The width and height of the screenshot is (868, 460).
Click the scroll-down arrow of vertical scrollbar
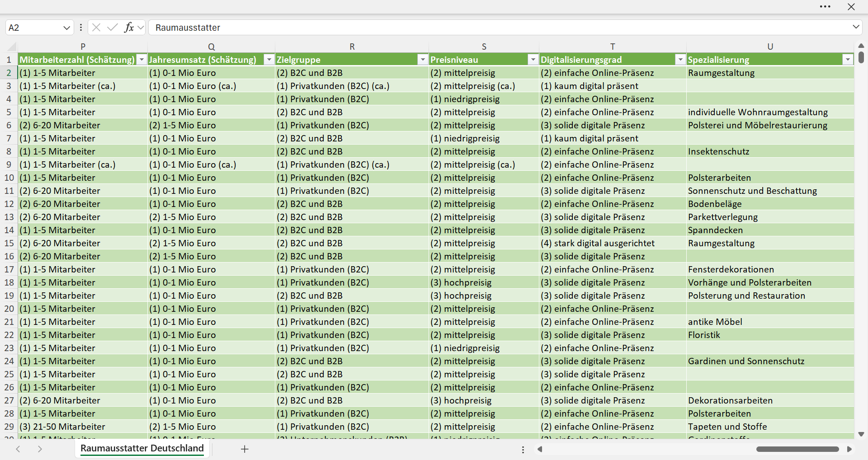pyautogui.click(x=861, y=434)
